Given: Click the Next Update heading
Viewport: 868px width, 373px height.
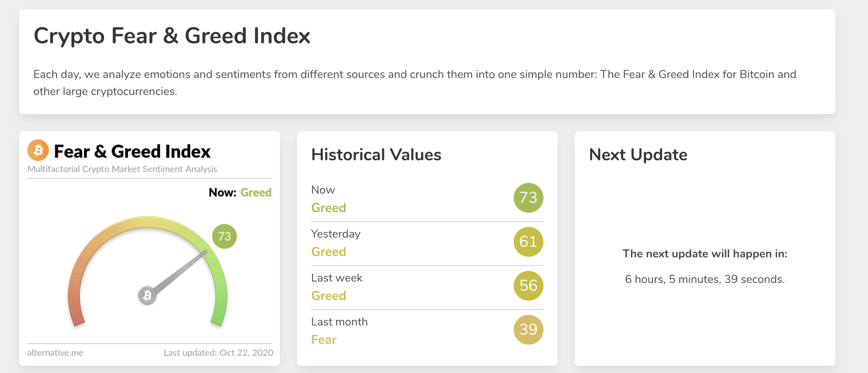Looking at the screenshot, I should [638, 155].
